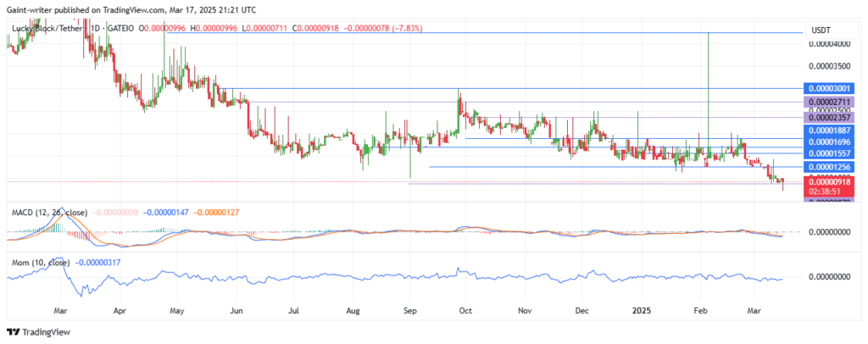This screenshot has width=868, height=344.
Task: Click the 0.00001696 price level label
Action: coord(831,142)
